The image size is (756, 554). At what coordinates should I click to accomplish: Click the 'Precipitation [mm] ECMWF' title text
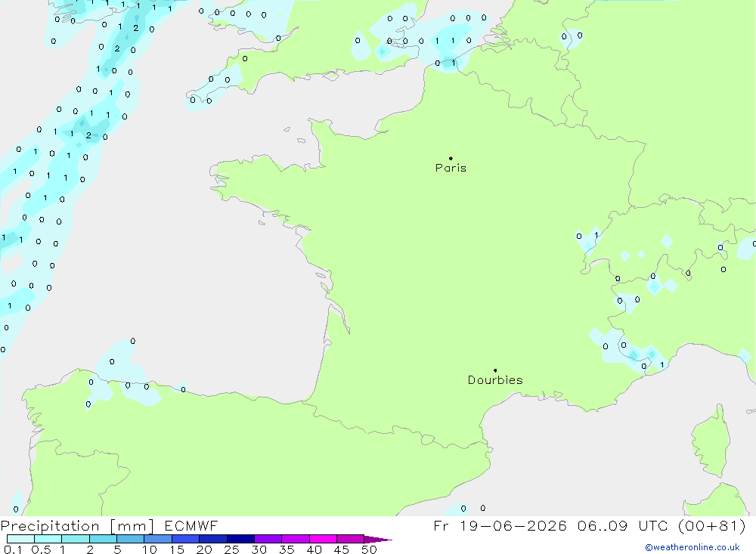click(110, 525)
